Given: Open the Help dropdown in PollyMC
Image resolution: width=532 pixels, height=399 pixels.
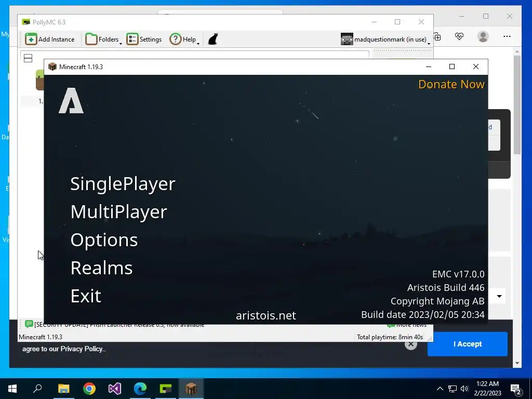Looking at the screenshot, I should click(184, 39).
